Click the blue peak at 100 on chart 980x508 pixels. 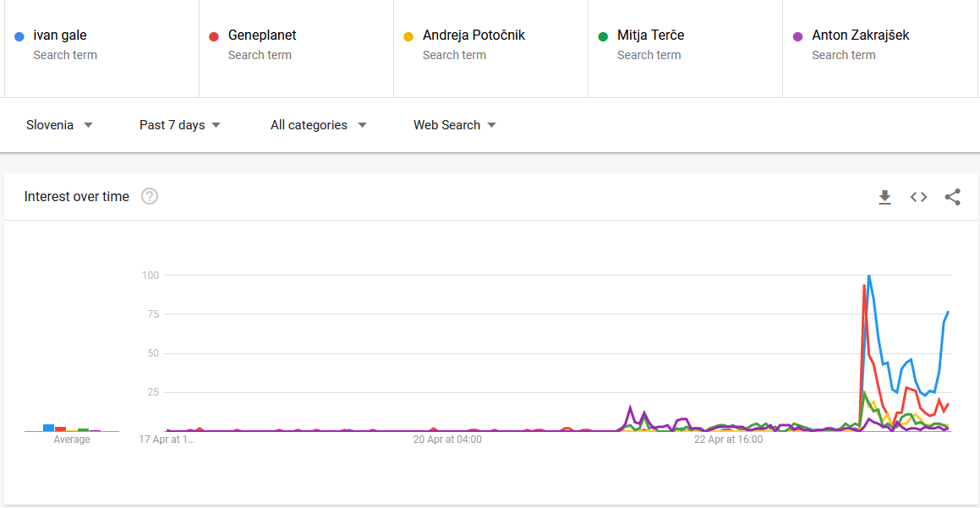pos(868,276)
